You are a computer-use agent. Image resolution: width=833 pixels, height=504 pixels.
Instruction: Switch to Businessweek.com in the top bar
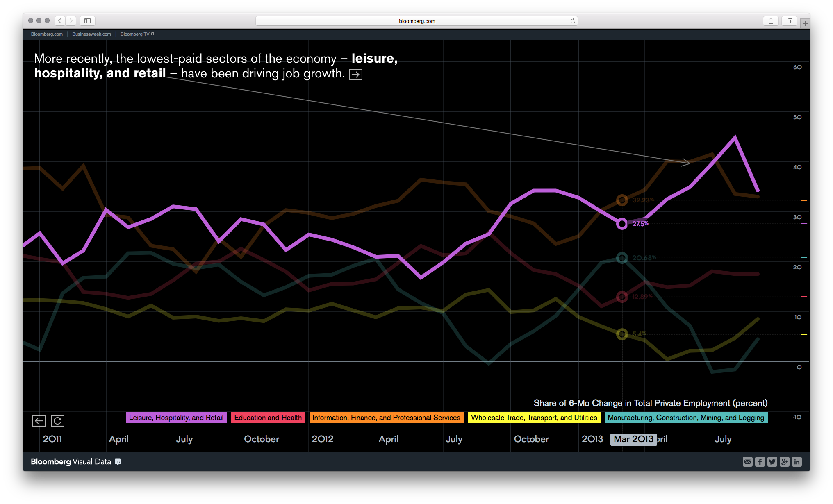pos(91,34)
